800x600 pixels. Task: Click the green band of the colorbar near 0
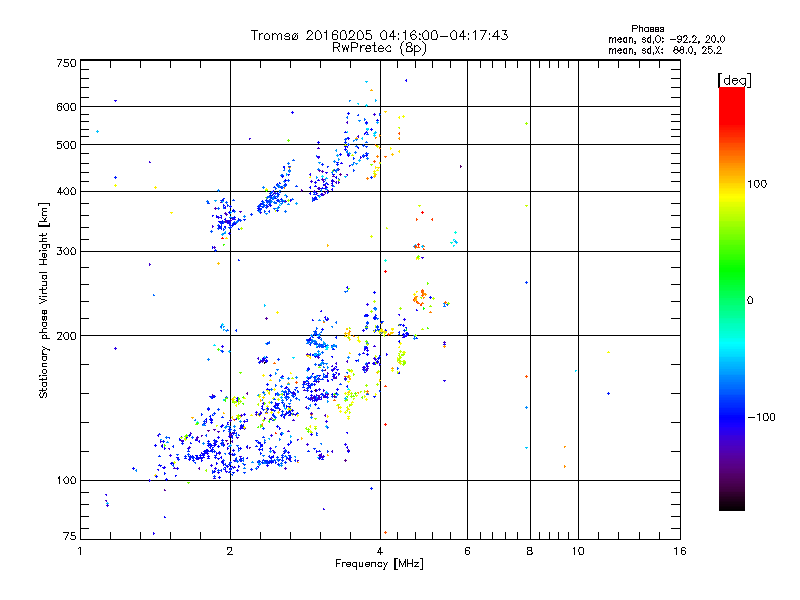[x=732, y=286]
